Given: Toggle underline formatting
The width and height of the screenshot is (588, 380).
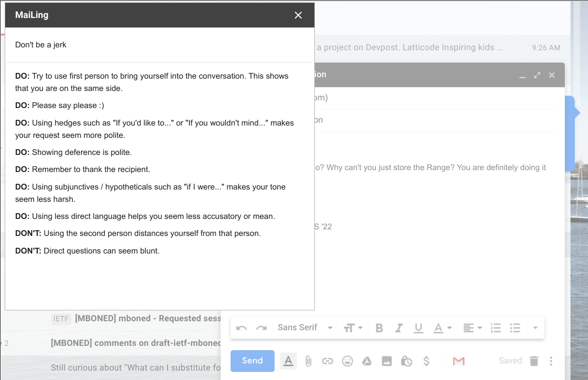Looking at the screenshot, I should 419,328.
